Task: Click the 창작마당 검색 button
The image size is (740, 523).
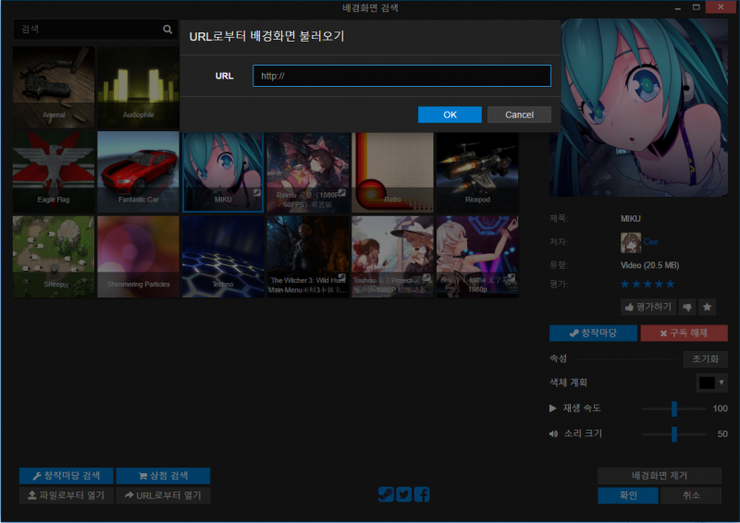Action: (67, 476)
